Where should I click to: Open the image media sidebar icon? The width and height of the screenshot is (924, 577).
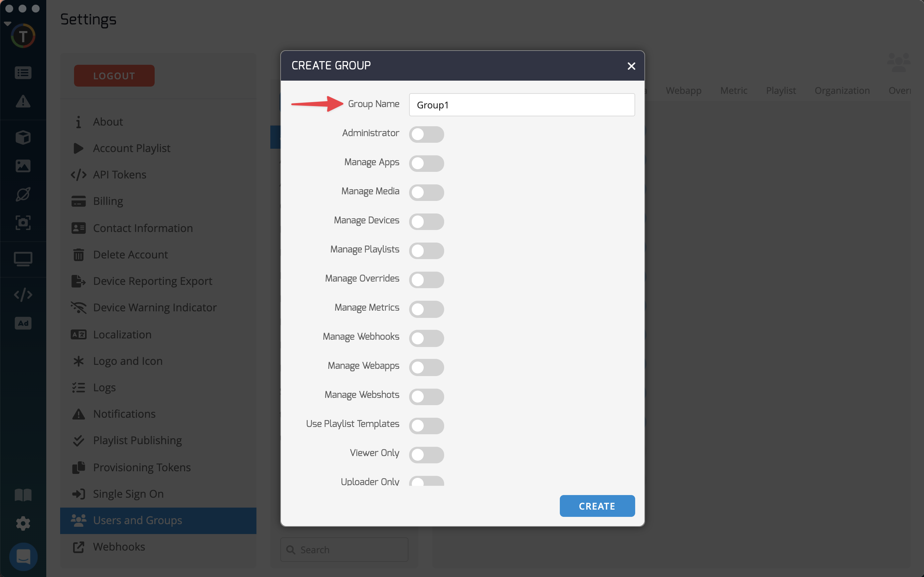pyautogui.click(x=23, y=166)
